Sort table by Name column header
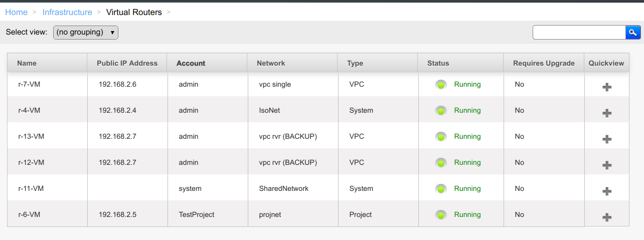The height and width of the screenshot is (240, 644). pyautogui.click(x=27, y=63)
